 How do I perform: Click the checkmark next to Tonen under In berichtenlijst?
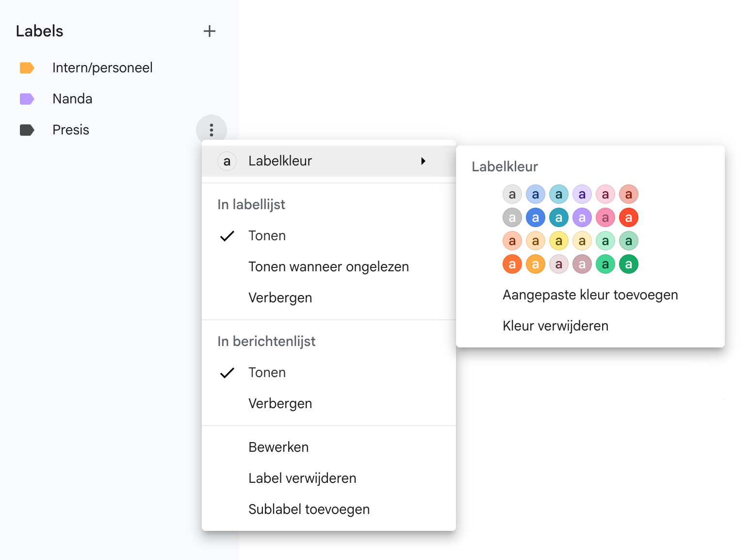click(x=227, y=373)
